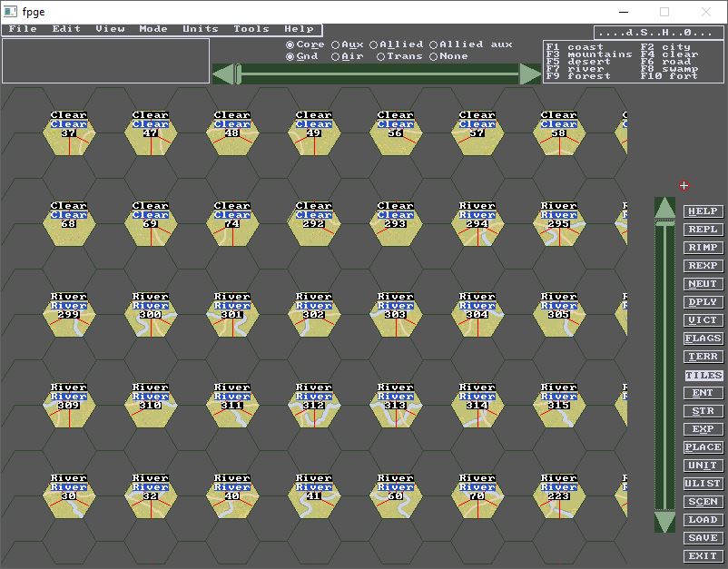Click the REPL button

pos(703,230)
